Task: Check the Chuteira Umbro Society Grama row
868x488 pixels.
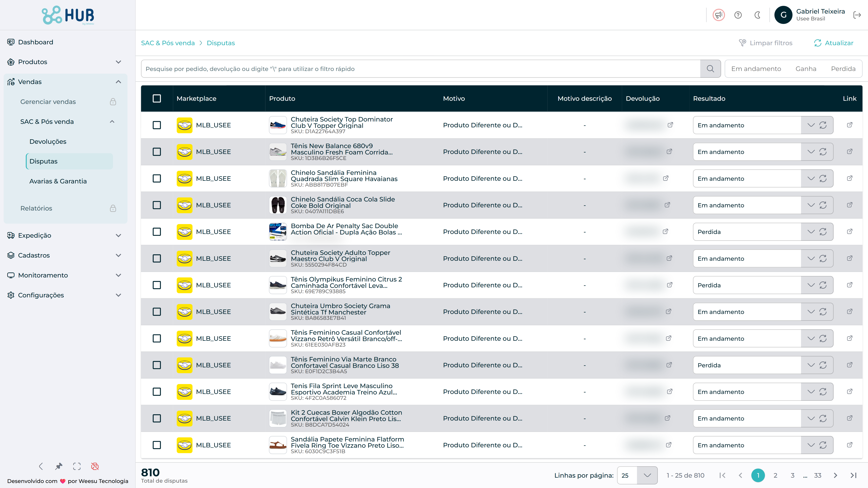Action: pos(157,312)
